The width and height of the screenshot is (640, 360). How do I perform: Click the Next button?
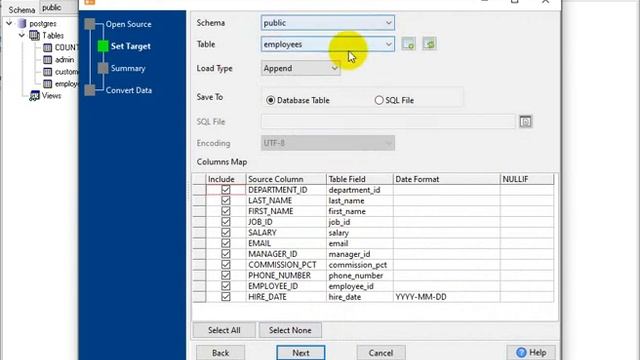[301, 353]
